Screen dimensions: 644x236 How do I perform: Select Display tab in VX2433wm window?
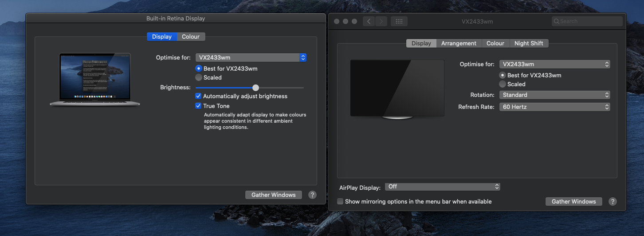click(421, 43)
